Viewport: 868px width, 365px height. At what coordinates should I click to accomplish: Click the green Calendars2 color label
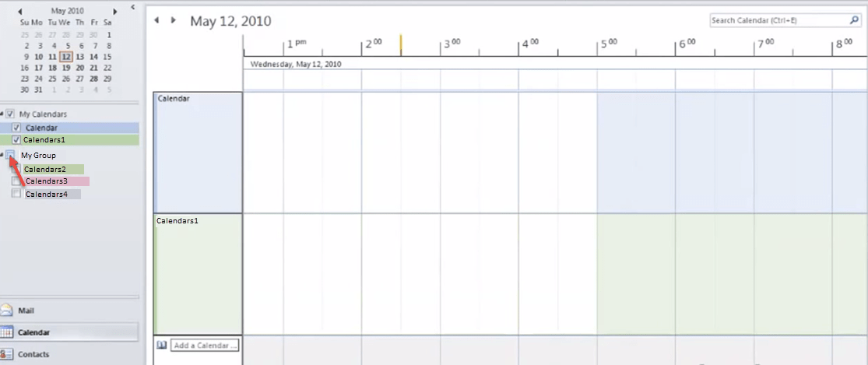point(53,169)
